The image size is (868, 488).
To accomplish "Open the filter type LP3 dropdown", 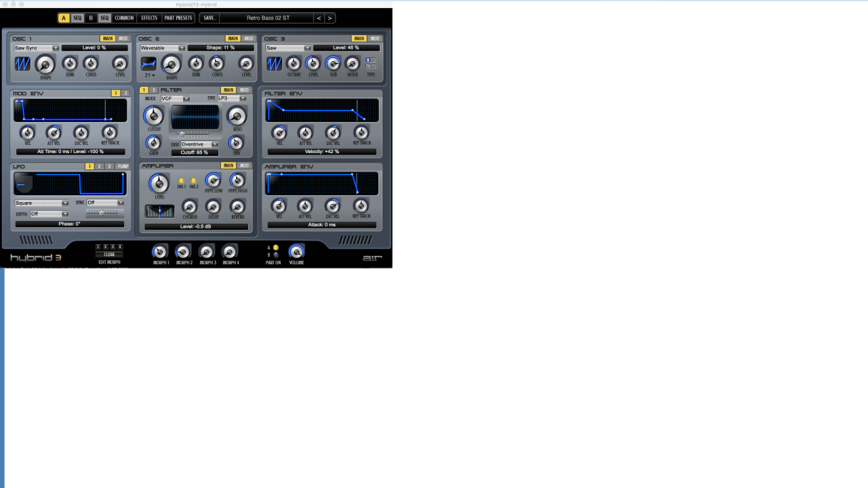I will point(231,98).
